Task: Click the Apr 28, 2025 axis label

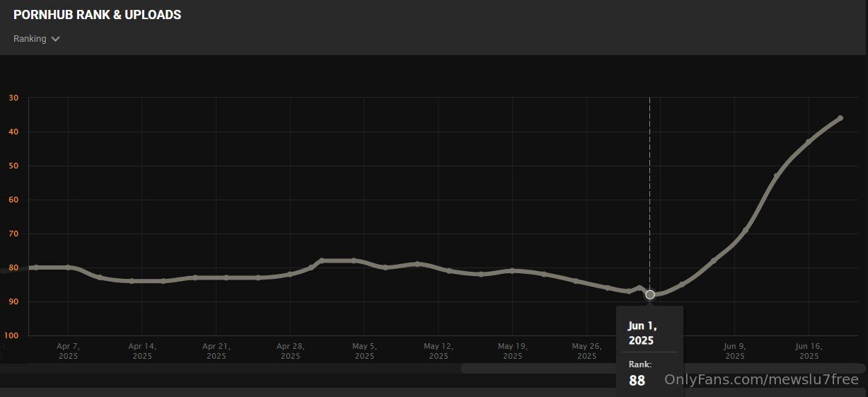Action: click(x=290, y=351)
